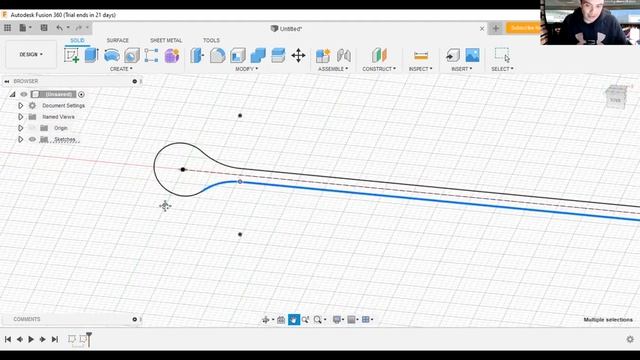The image size is (640, 360).
Task: Click the Redo arrow
Action: click(79, 28)
